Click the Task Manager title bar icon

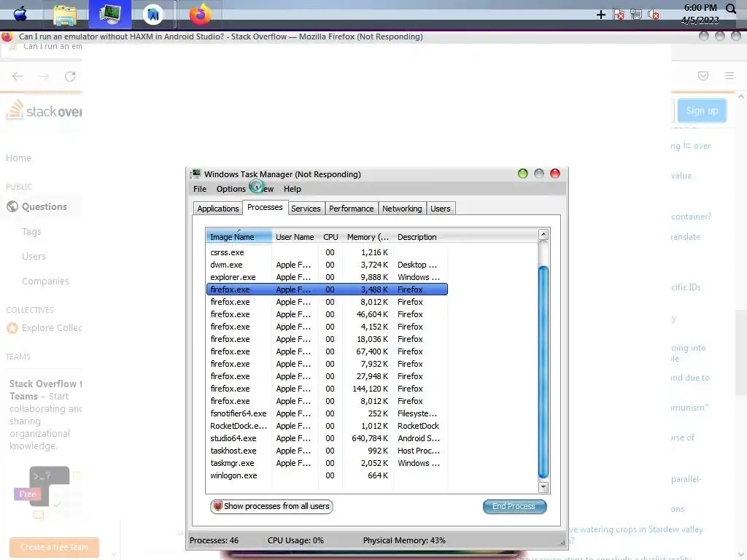pos(196,174)
